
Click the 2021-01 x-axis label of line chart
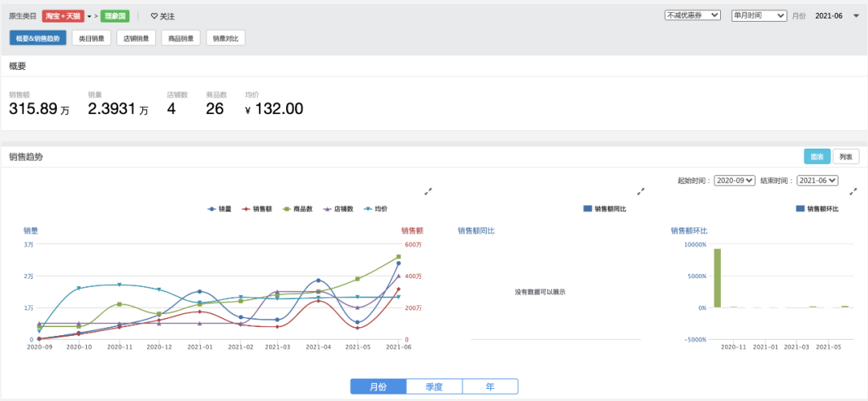pos(199,346)
